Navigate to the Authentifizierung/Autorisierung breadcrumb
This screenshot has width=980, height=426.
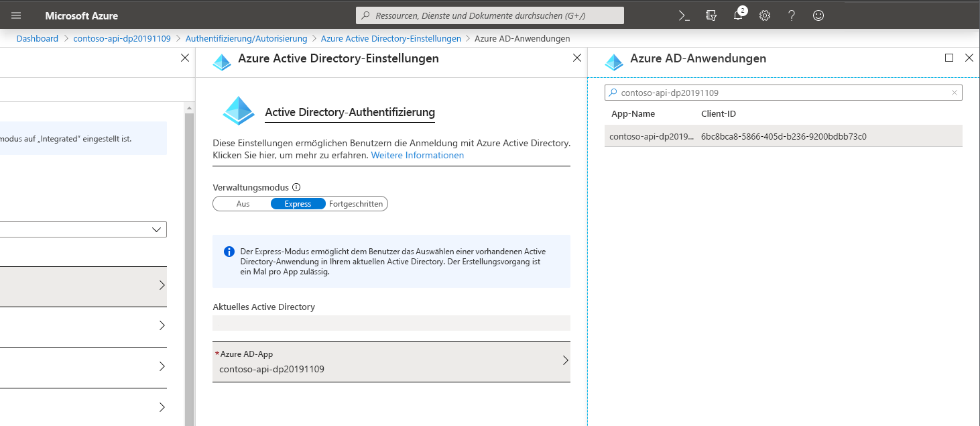[246, 38]
